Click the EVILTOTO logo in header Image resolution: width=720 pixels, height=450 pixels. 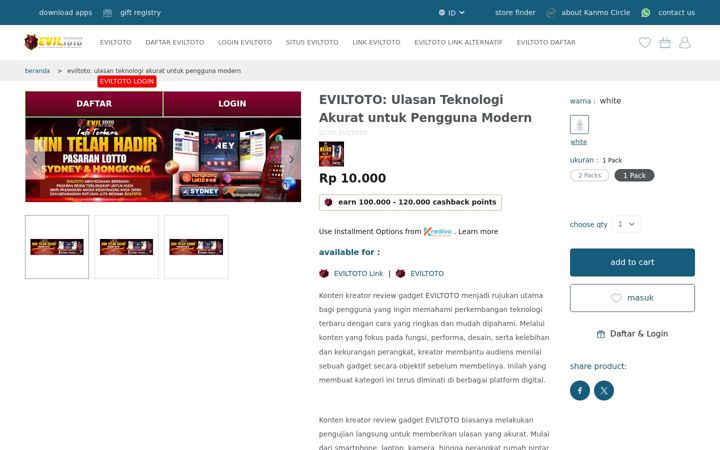pyautogui.click(x=54, y=42)
